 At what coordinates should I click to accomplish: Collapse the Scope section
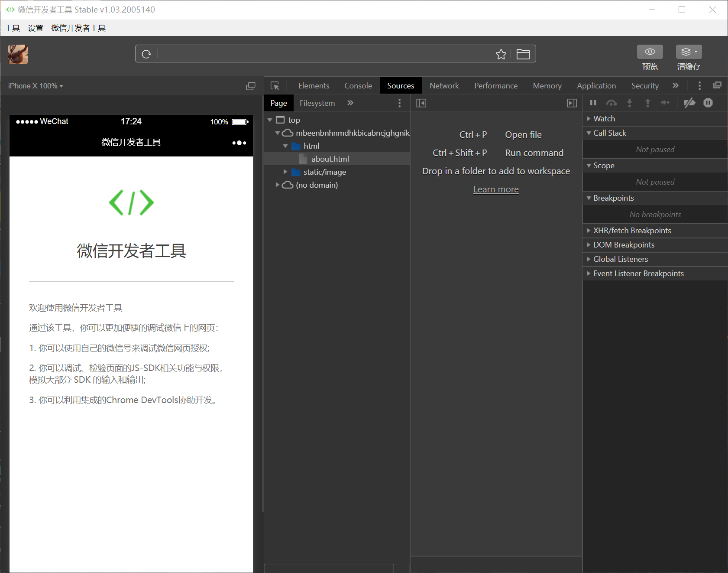tap(655, 166)
